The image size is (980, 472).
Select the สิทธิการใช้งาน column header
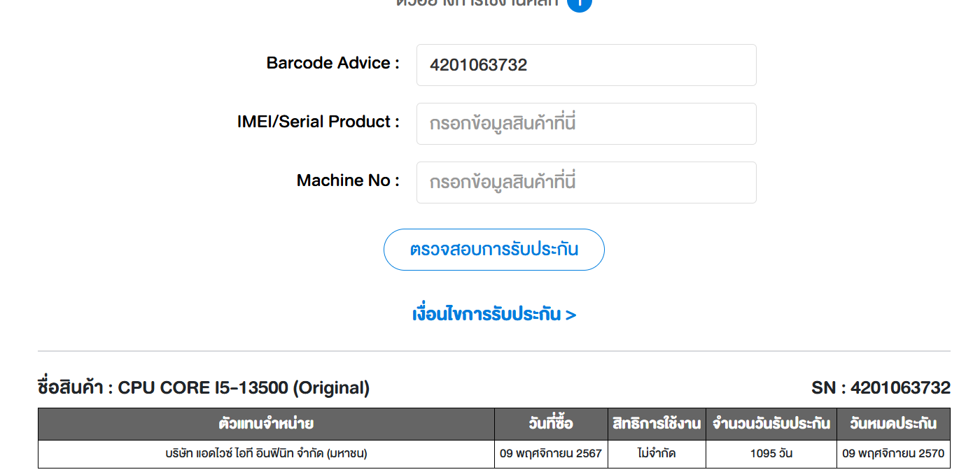click(657, 424)
